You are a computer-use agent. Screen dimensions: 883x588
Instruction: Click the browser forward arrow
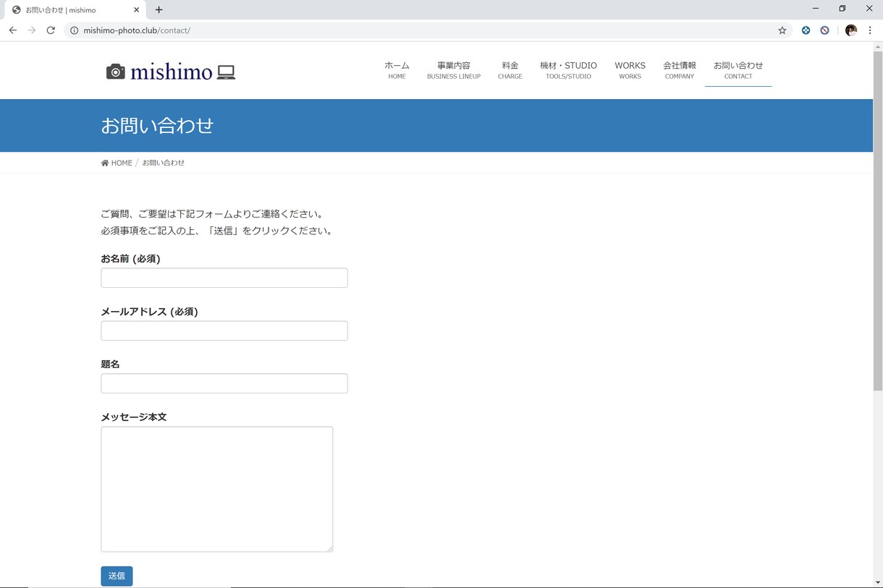(32, 30)
